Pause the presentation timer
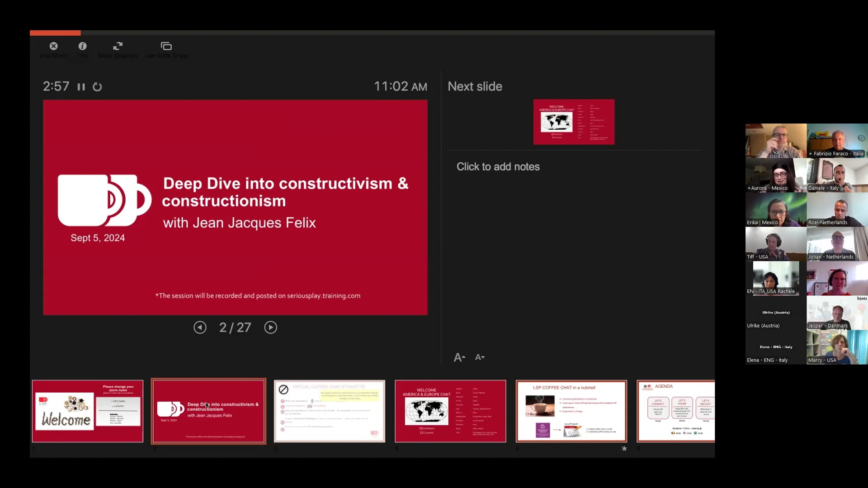 tap(81, 86)
